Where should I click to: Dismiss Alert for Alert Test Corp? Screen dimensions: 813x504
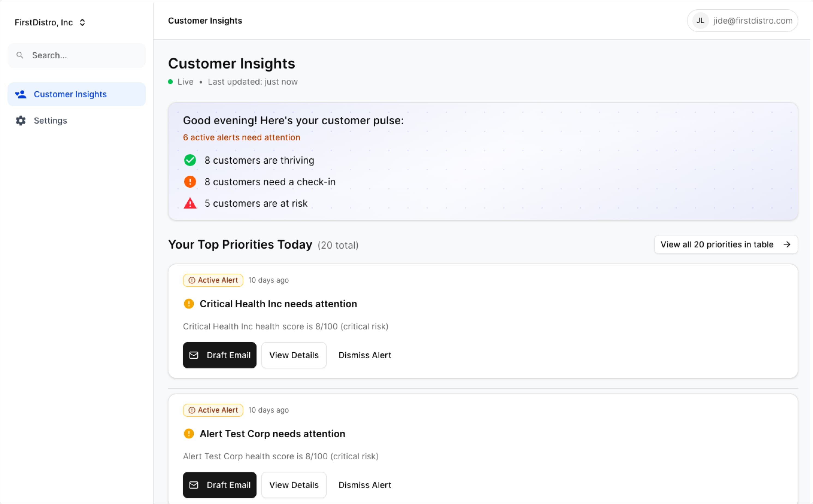364,485
